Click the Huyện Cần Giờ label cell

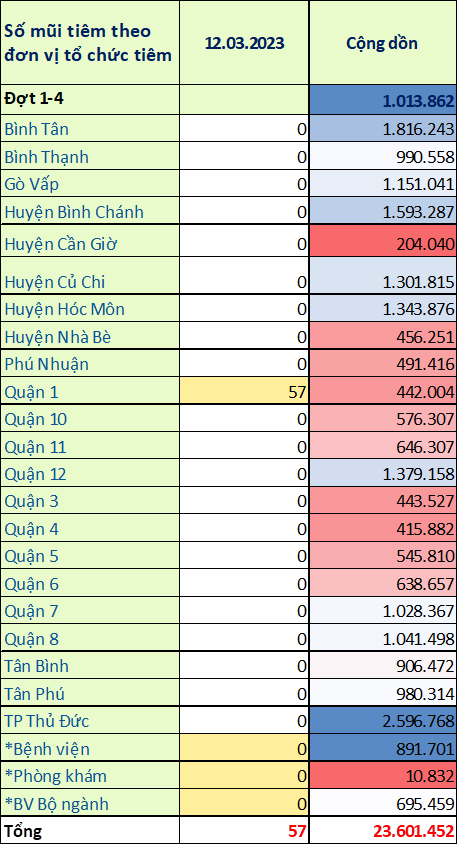pos(90,241)
